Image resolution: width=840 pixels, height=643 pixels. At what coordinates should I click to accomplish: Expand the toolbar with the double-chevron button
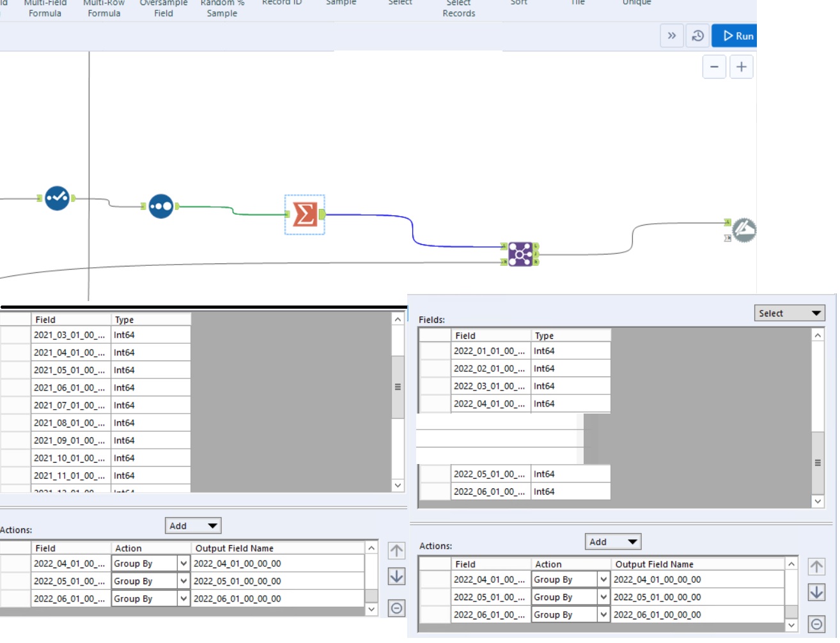tap(672, 36)
